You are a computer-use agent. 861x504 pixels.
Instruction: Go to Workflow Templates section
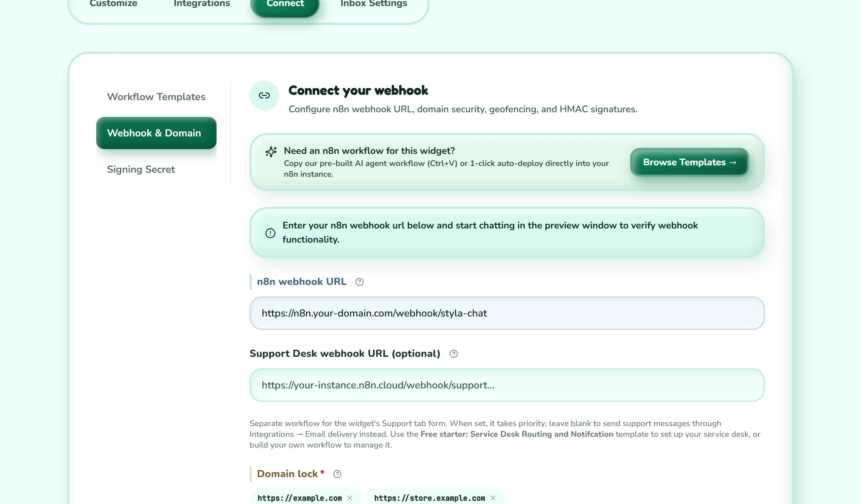(156, 97)
